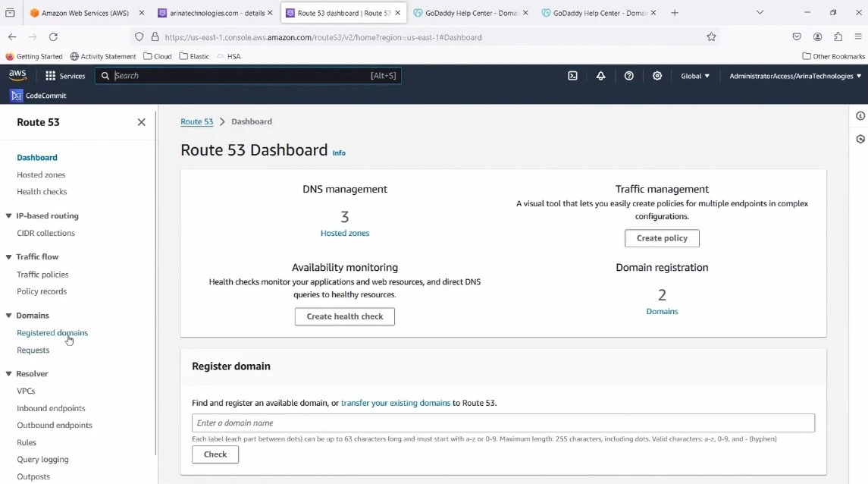
Task: Open the notifications bell
Action: pos(600,75)
